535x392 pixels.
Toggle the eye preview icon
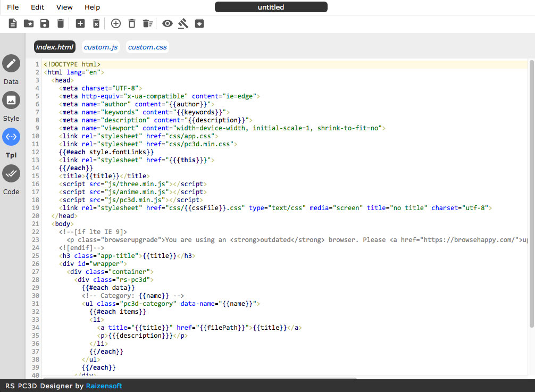pyautogui.click(x=168, y=23)
